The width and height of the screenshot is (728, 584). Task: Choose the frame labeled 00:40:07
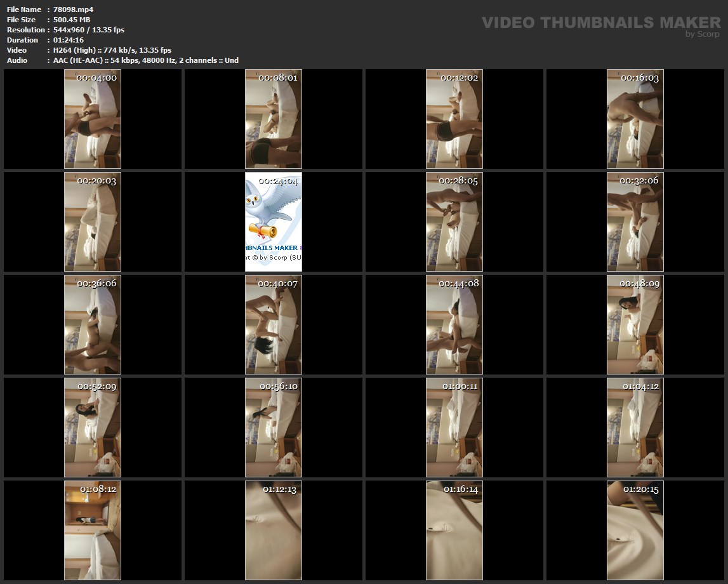click(x=274, y=324)
